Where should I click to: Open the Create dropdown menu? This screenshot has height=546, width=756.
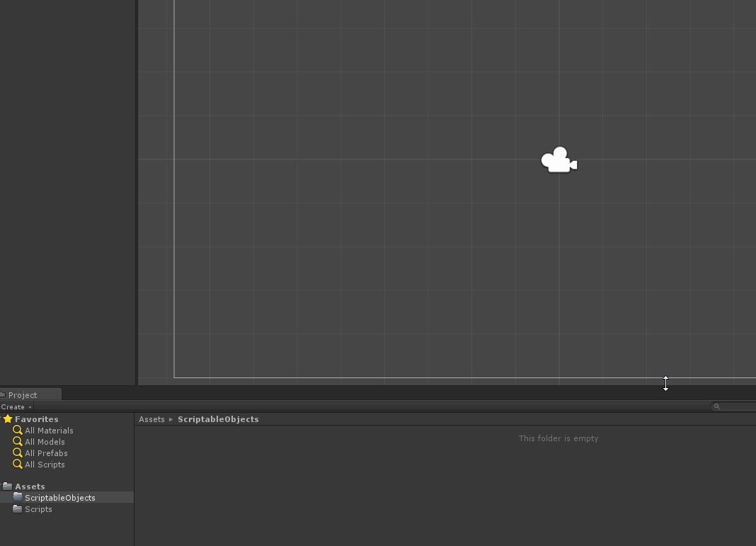point(16,407)
